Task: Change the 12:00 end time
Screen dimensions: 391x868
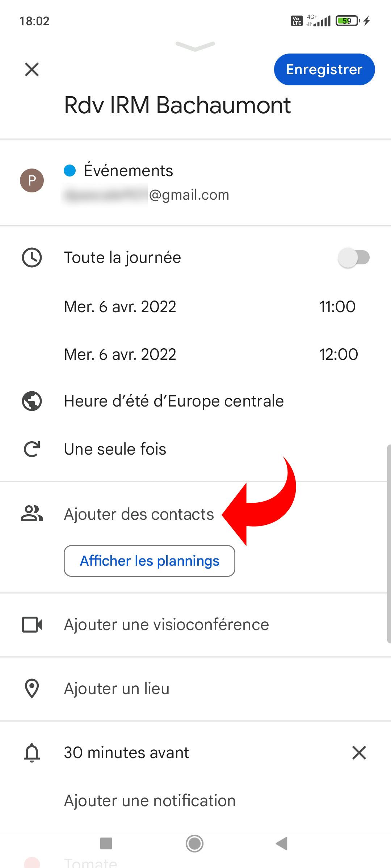Action: [x=338, y=354]
